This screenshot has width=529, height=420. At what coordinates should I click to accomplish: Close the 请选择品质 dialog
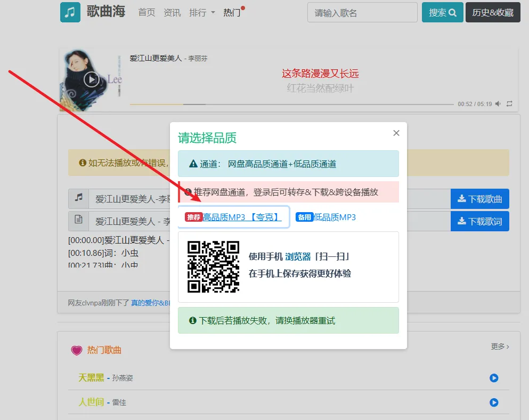click(396, 133)
